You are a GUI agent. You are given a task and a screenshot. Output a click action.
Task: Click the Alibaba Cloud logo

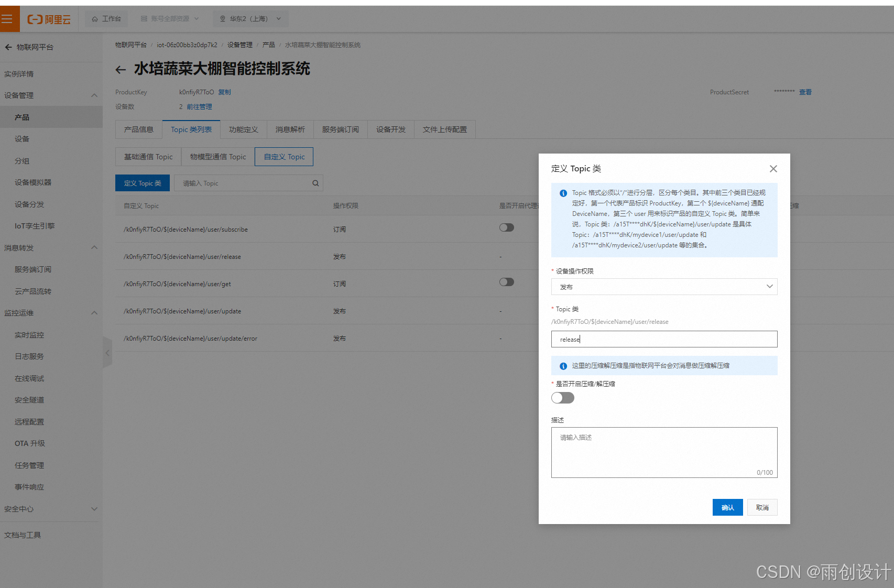49,19
